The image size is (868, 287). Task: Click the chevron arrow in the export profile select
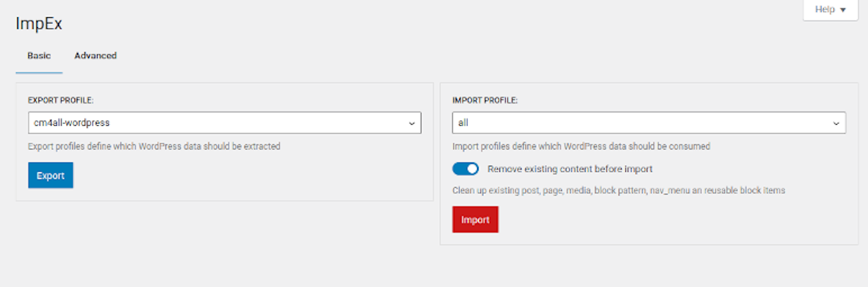pos(412,123)
